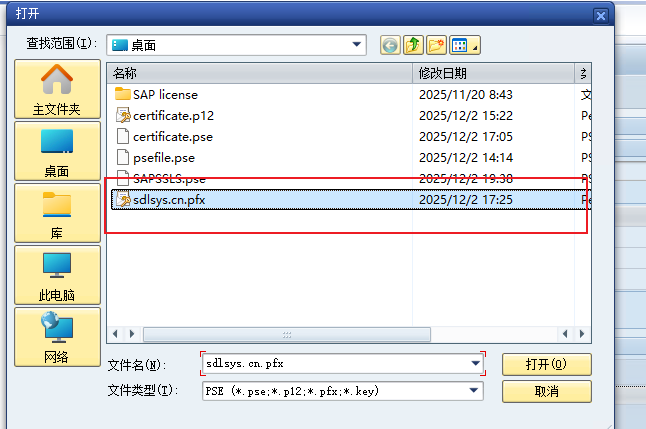Open 网络 from the places sidebar
Screen dimensions: 646x429
(x=57, y=337)
